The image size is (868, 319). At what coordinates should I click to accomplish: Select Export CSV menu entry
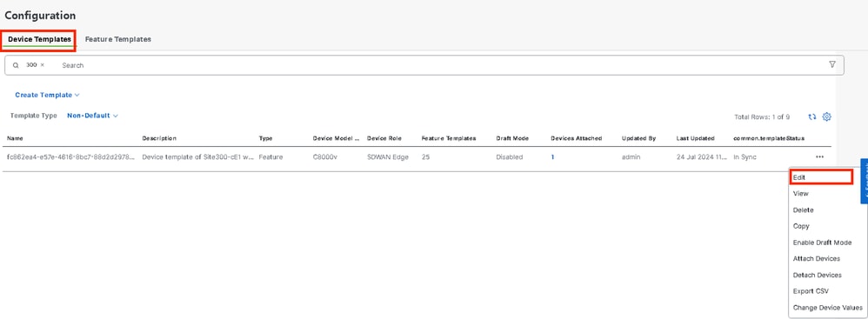click(x=811, y=291)
